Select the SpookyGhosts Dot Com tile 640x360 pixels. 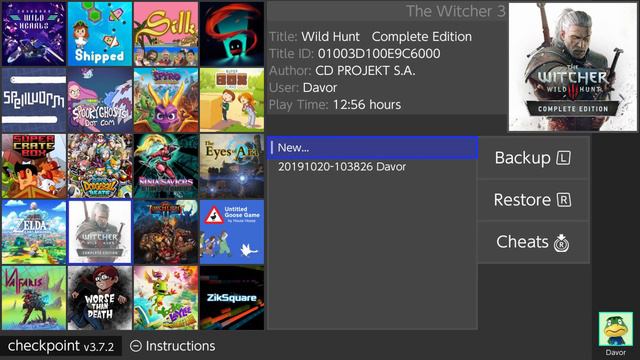pos(100,100)
